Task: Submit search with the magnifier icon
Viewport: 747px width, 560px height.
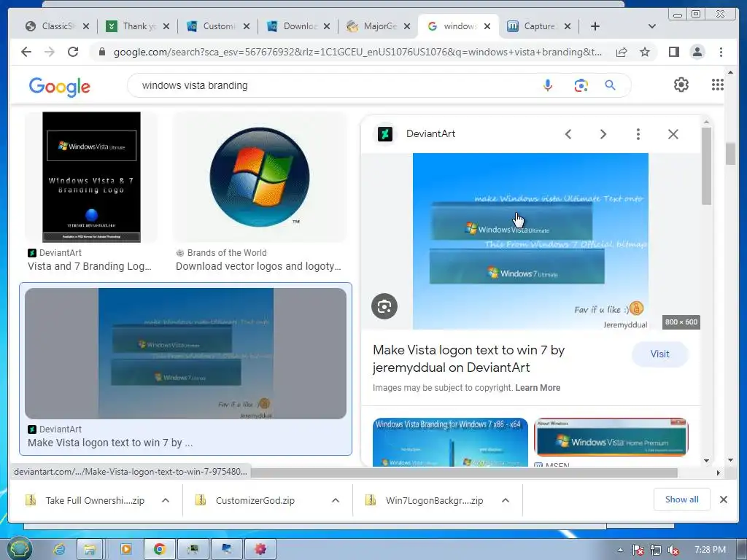Action: pyautogui.click(x=610, y=85)
